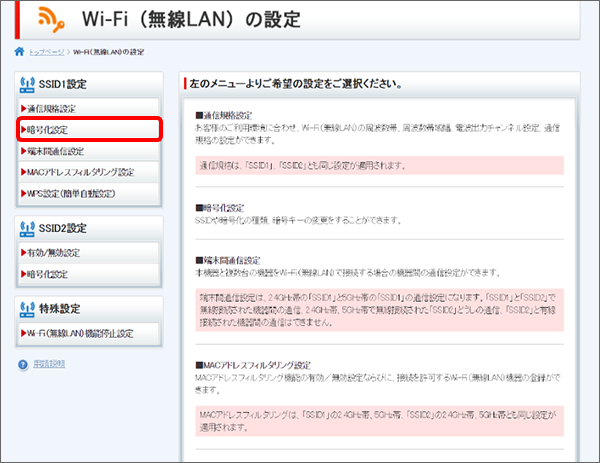Click the Wi-Fi key icon in page header

(51, 19)
